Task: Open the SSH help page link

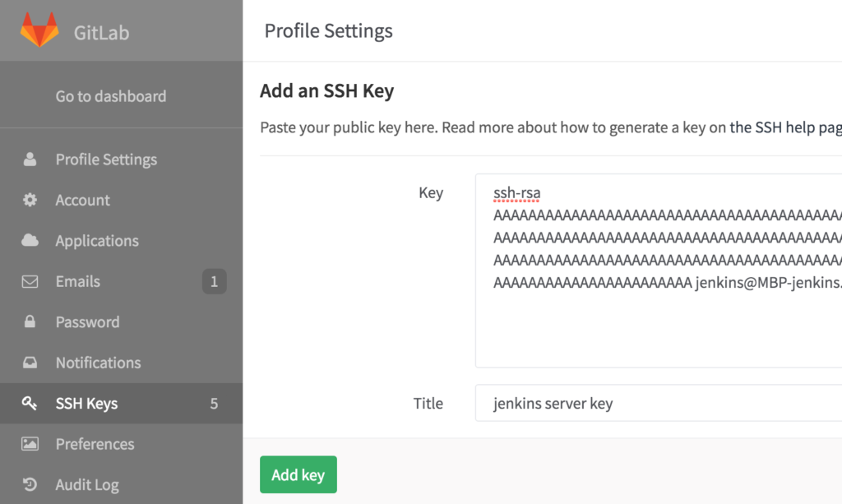Action: pyautogui.click(x=785, y=127)
